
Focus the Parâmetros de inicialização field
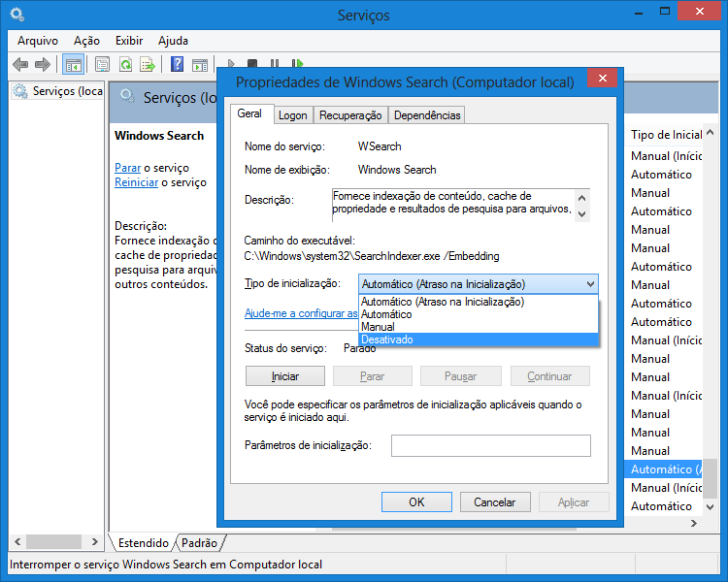point(491,445)
